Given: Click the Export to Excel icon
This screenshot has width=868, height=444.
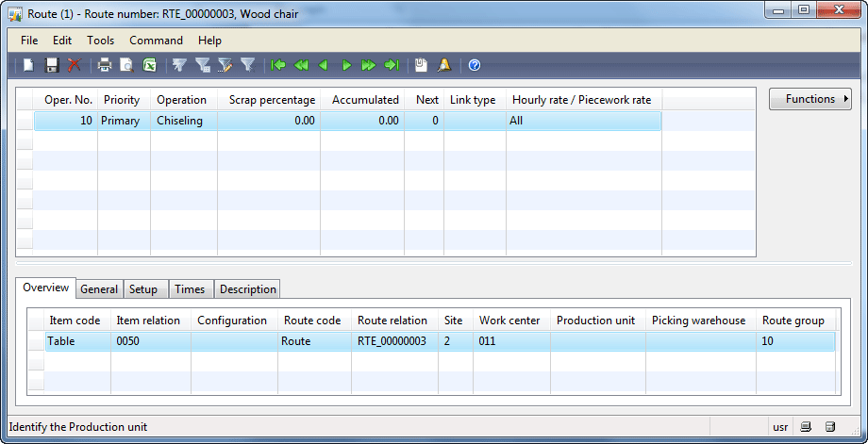Looking at the screenshot, I should [149, 65].
